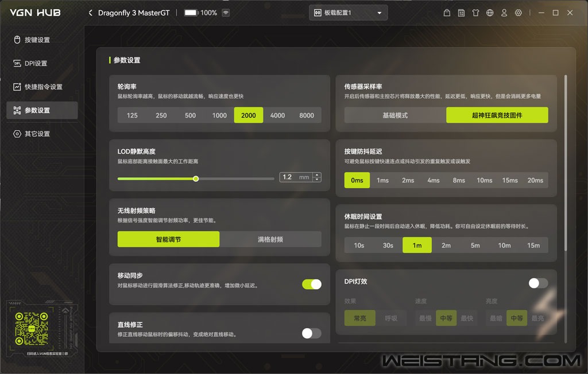Set debounce delay to 10ms
588x374 pixels.
(x=485, y=180)
